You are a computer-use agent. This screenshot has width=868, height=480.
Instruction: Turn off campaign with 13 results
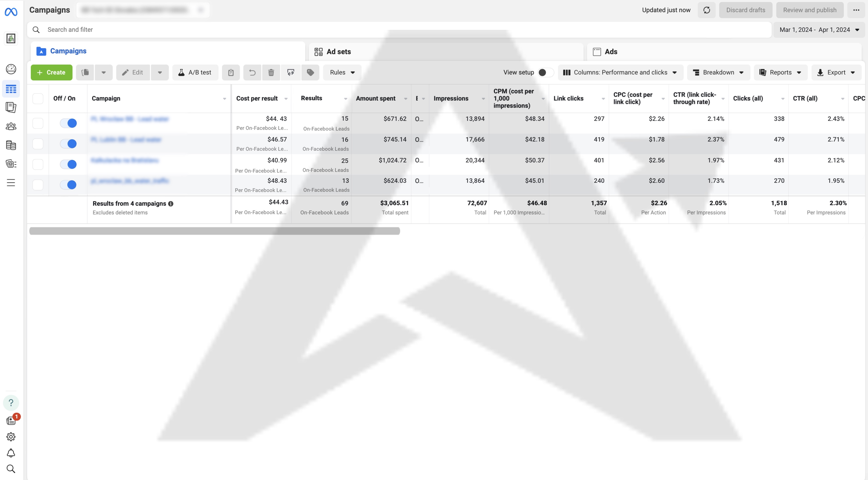point(68,185)
